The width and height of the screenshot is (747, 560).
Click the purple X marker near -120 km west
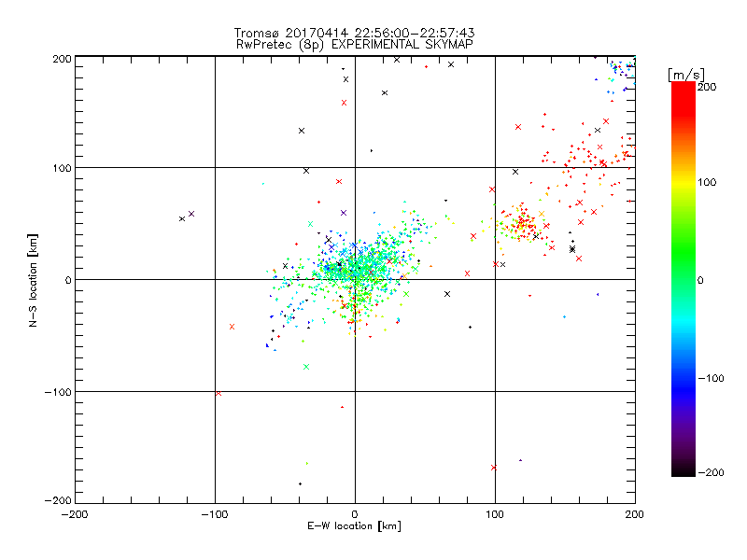click(191, 214)
